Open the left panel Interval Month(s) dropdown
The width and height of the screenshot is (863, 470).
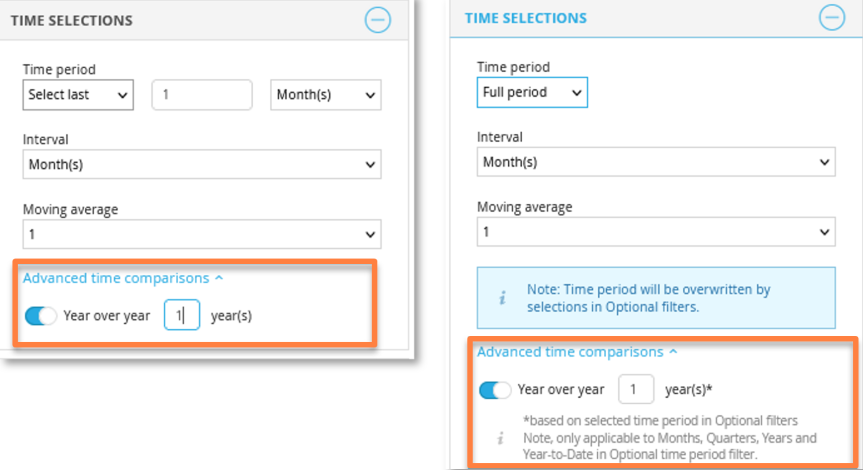(x=202, y=165)
